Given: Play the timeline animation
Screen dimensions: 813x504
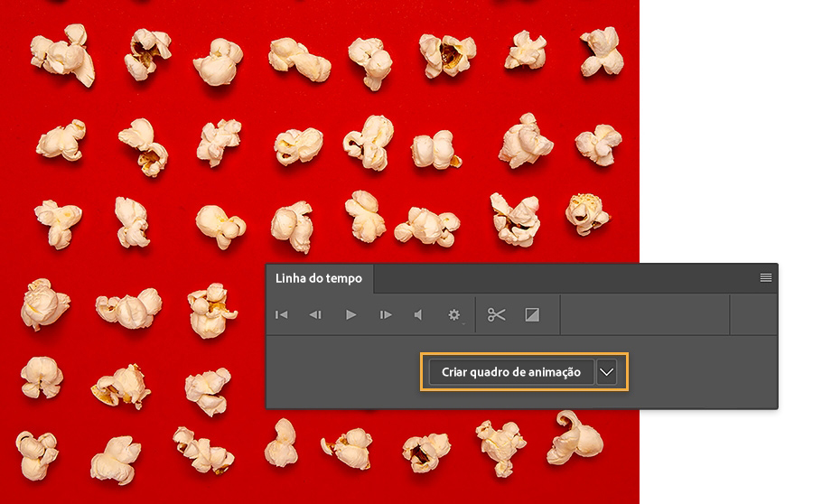Looking at the screenshot, I should pos(350,314).
